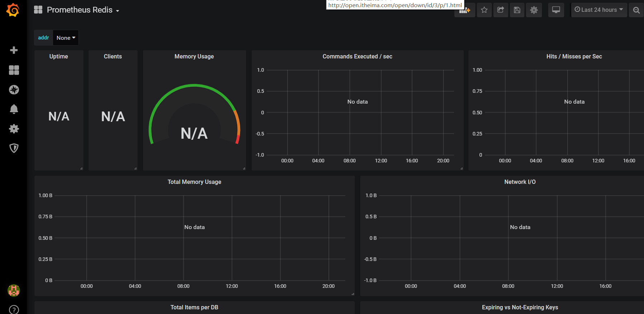Open the Prometheus Redis dashboard picker
The image size is (644, 314).
(x=83, y=10)
